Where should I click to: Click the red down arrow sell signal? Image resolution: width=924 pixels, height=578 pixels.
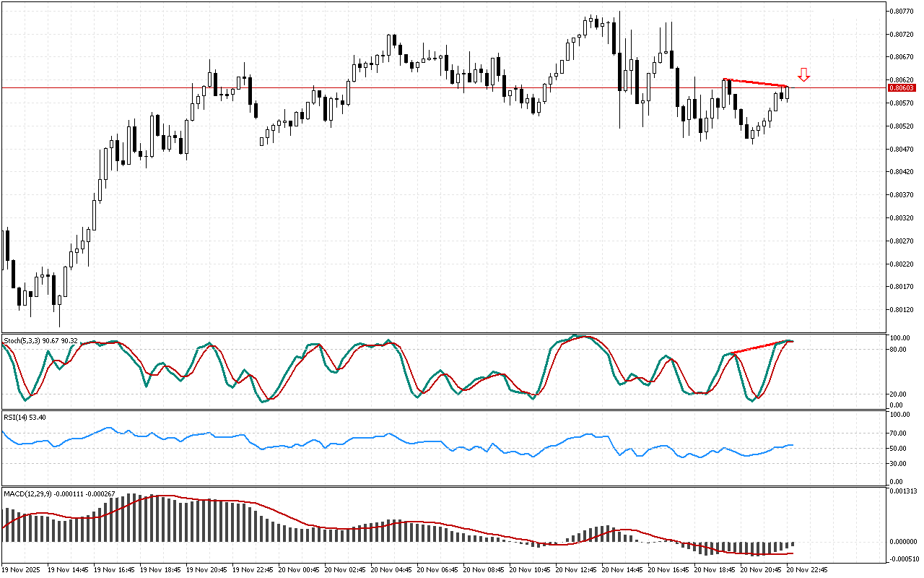[x=803, y=74]
